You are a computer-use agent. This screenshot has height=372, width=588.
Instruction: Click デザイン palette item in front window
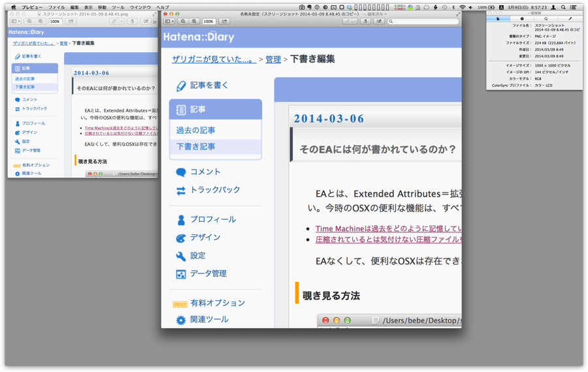coord(199,238)
